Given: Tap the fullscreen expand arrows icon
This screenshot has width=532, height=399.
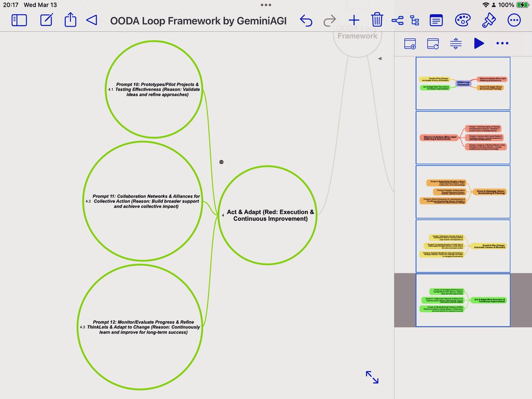Looking at the screenshot, I should (372, 377).
